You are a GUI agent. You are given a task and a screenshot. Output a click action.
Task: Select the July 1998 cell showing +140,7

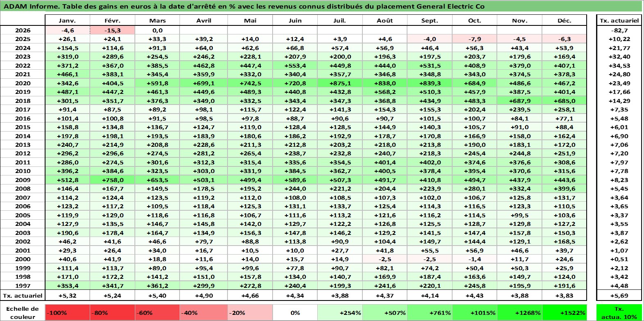coord(339,277)
